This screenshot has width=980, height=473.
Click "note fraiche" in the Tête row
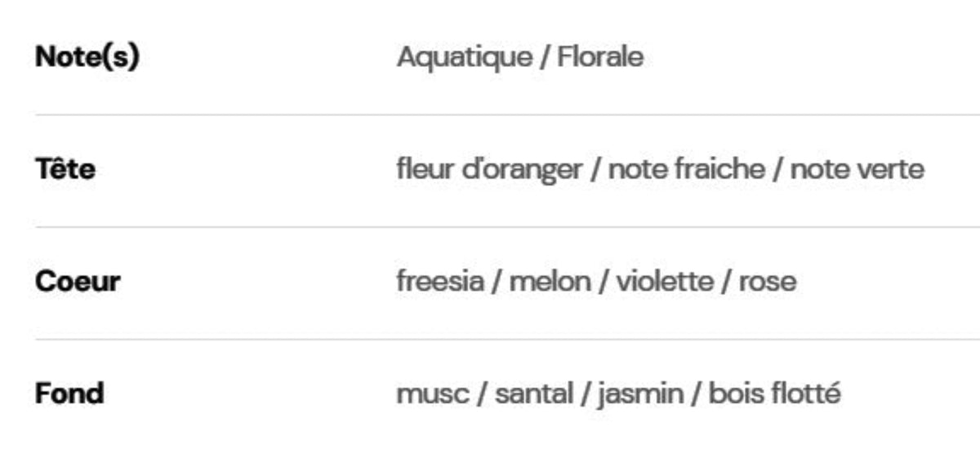(687, 170)
